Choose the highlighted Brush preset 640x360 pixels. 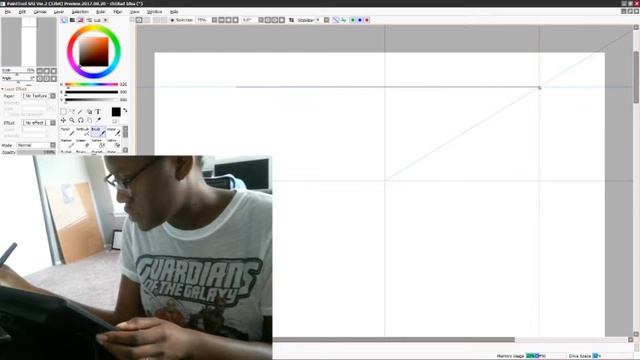[x=98, y=131]
